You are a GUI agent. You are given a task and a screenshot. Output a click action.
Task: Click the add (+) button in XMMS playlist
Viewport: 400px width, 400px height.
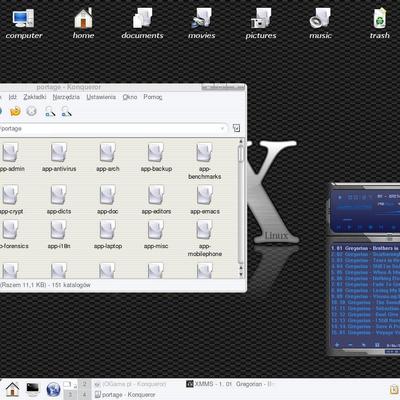[x=337, y=345]
